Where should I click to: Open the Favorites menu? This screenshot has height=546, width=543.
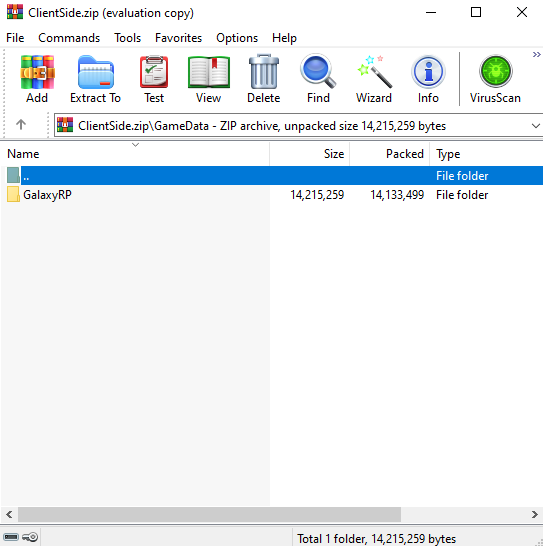[x=178, y=38]
